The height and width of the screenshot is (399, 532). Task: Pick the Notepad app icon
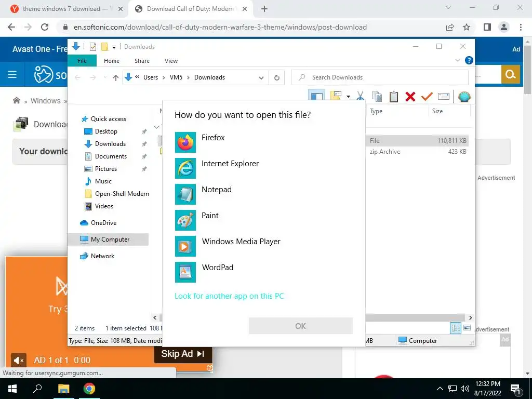click(185, 194)
